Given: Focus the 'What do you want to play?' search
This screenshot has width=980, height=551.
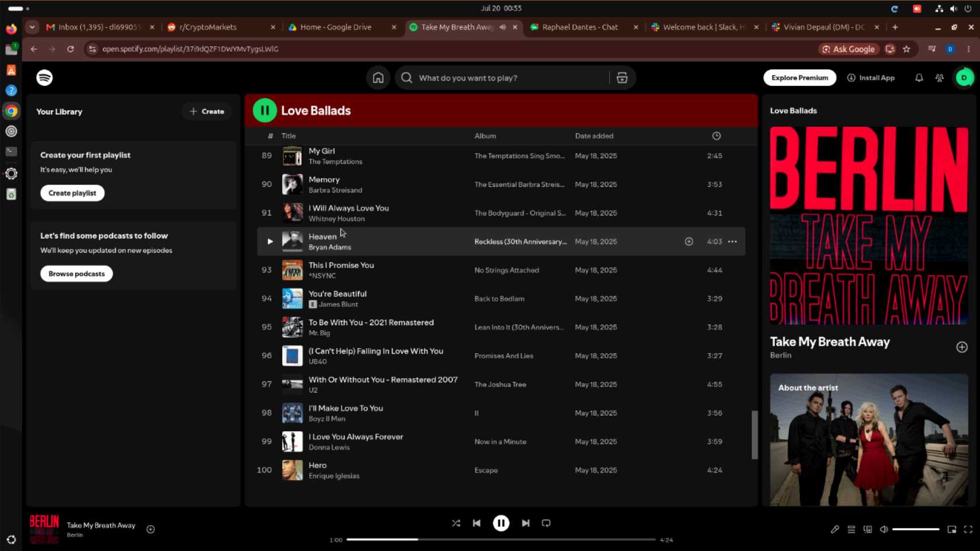Looking at the screenshot, I should (510, 78).
